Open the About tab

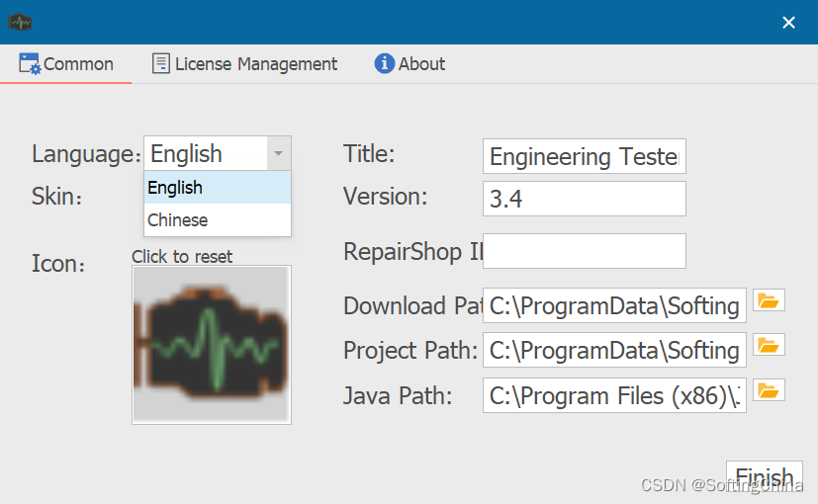(x=421, y=64)
